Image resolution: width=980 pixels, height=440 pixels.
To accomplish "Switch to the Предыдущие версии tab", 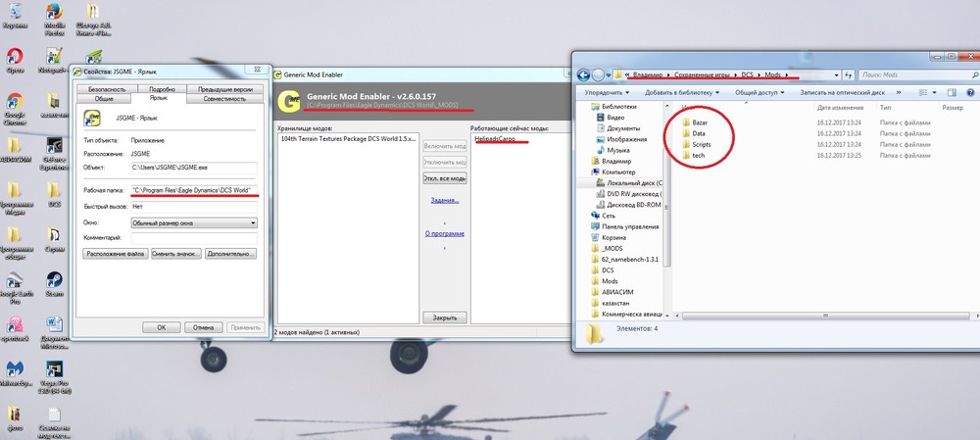I will pyautogui.click(x=225, y=89).
